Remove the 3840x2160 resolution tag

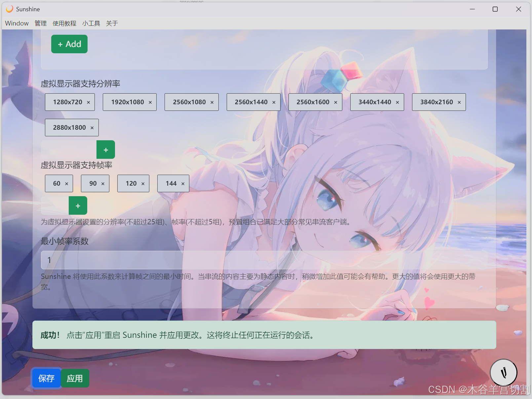click(x=459, y=102)
